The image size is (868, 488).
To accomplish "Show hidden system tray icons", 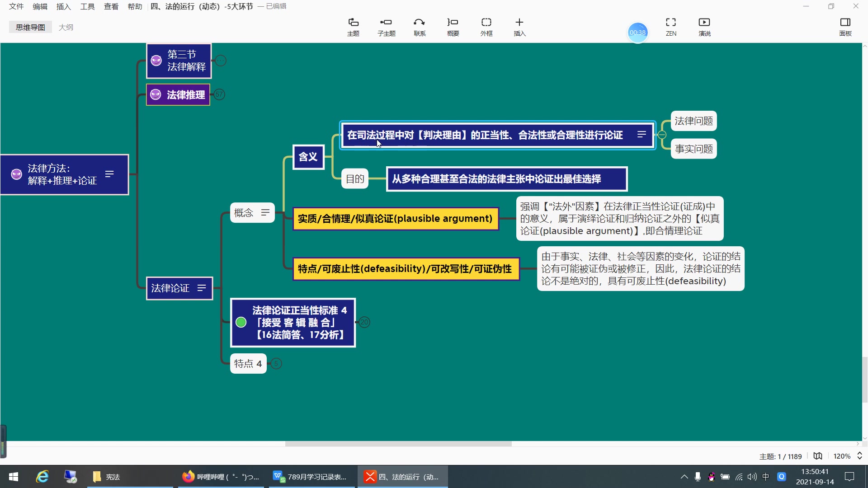I will click(x=684, y=477).
